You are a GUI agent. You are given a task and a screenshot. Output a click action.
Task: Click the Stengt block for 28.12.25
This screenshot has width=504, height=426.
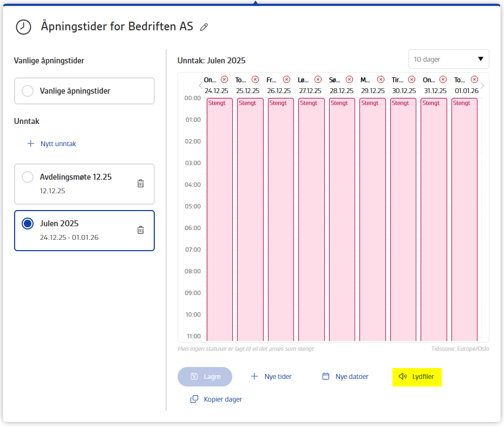coord(342,219)
